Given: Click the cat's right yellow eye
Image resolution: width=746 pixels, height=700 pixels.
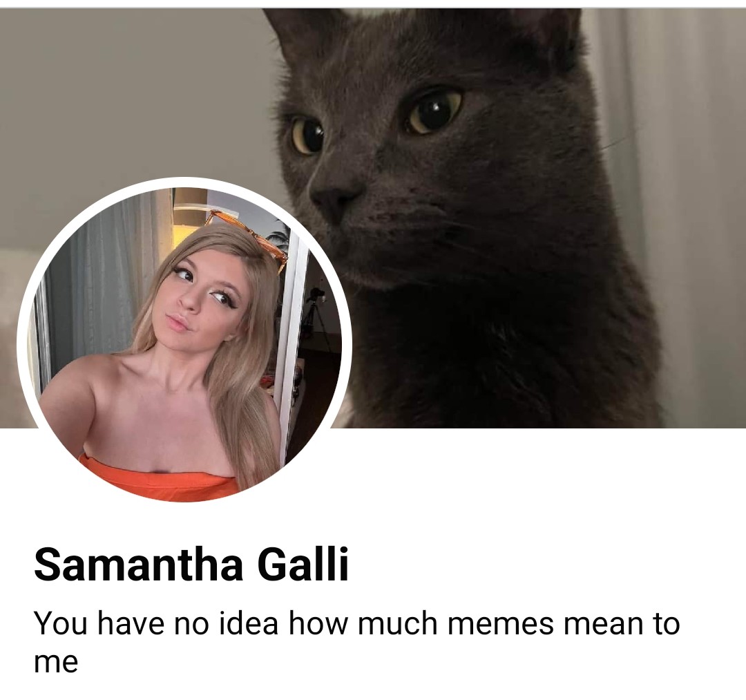Looking at the screenshot, I should pyautogui.click(x=433, y=111).
